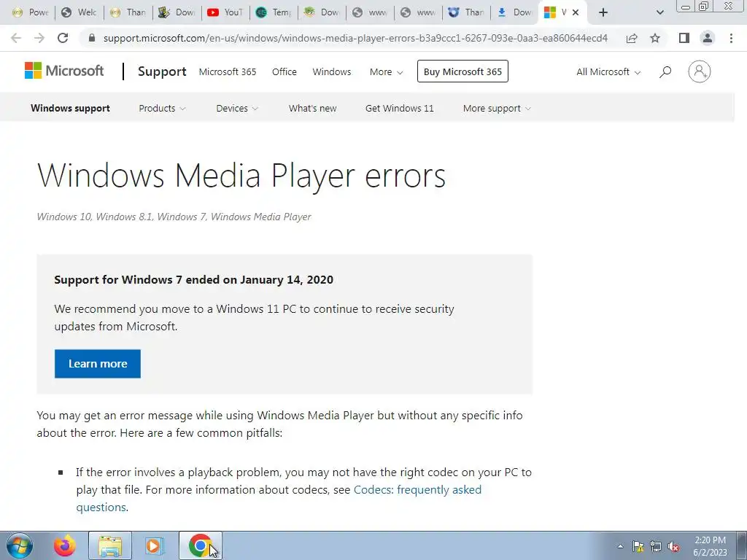Click the Chrome back arrow
Screen dimensions: 747x560
coord(16,38)
